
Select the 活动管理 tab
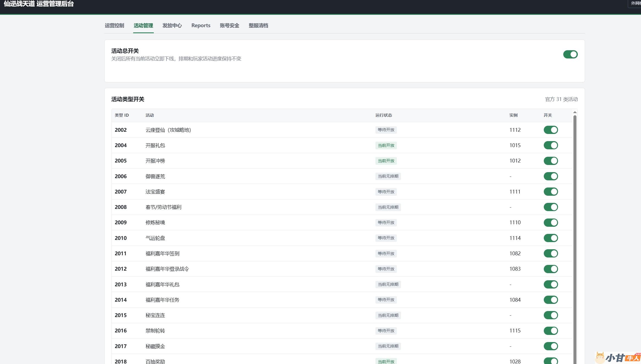coord(143,26)
